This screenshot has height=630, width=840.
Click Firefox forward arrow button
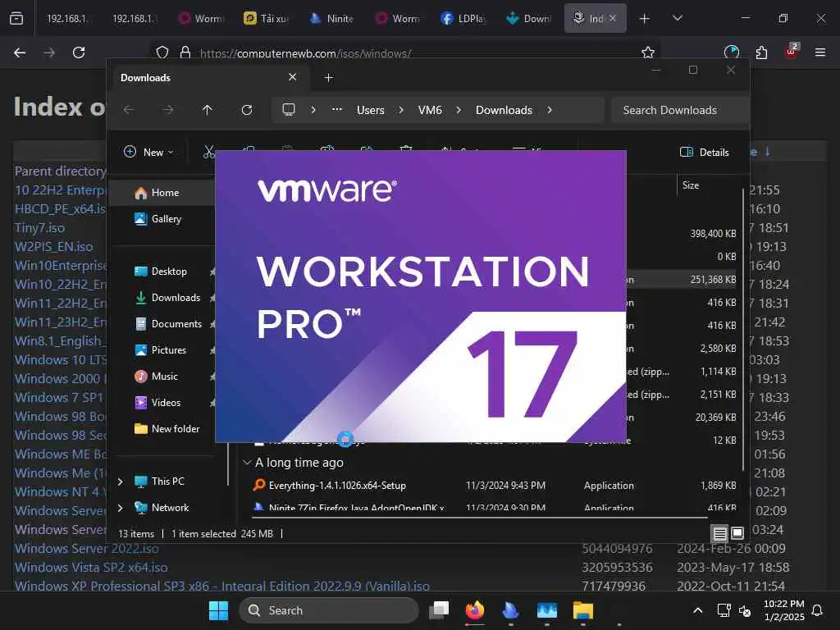(48, 52)
